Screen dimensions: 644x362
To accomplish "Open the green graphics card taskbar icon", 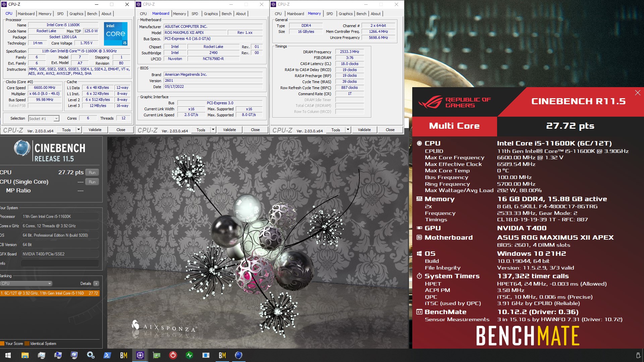I will [x=156, y=355].
